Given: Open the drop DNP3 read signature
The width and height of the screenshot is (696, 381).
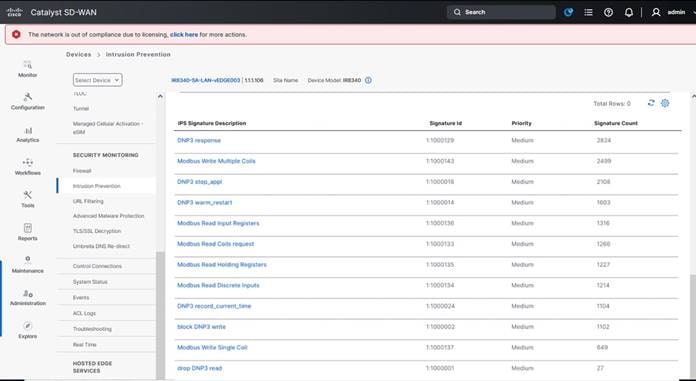Looking at the screenshot, I should 199,368.
